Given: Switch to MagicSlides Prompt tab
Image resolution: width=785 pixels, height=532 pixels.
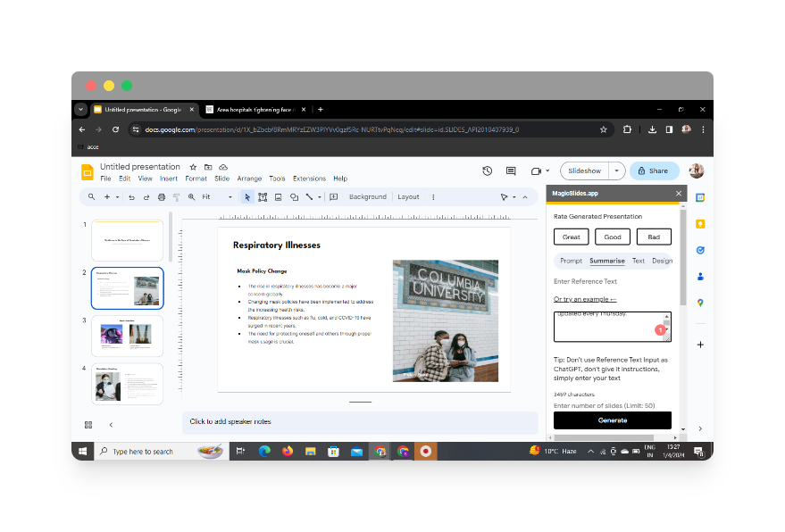Looking at the screenshot, I should (572, 261).
